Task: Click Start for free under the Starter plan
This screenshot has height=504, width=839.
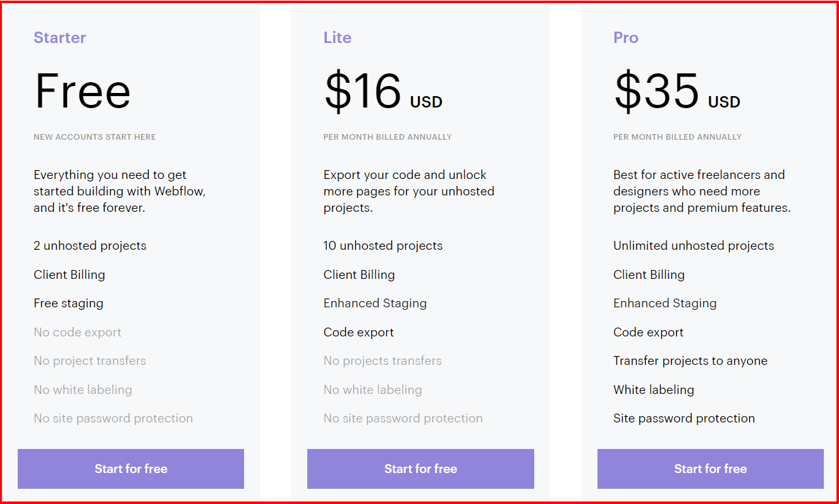Action: click(x=131, y=469)
